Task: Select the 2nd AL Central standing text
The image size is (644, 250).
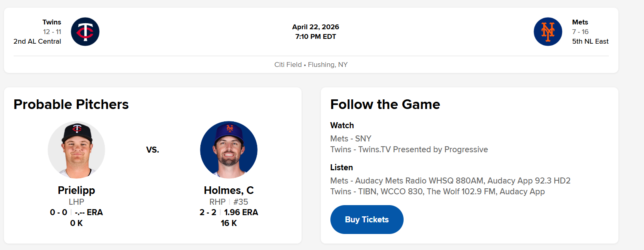Action: [37, 41]
